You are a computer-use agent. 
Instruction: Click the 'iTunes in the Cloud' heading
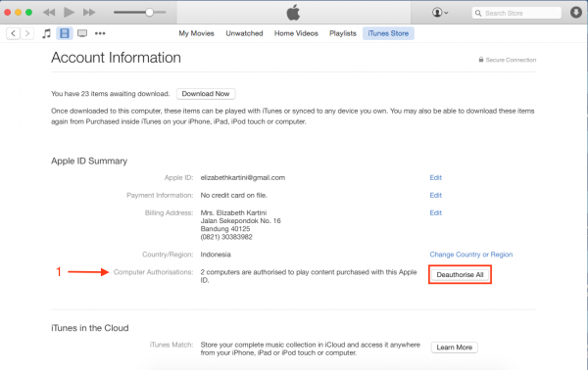(x=89, y=328)
